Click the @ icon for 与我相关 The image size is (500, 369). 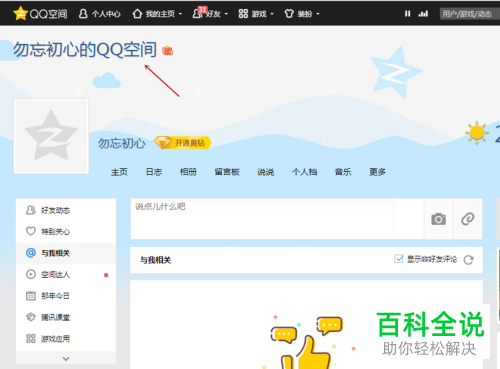click(x=31, y=253)
